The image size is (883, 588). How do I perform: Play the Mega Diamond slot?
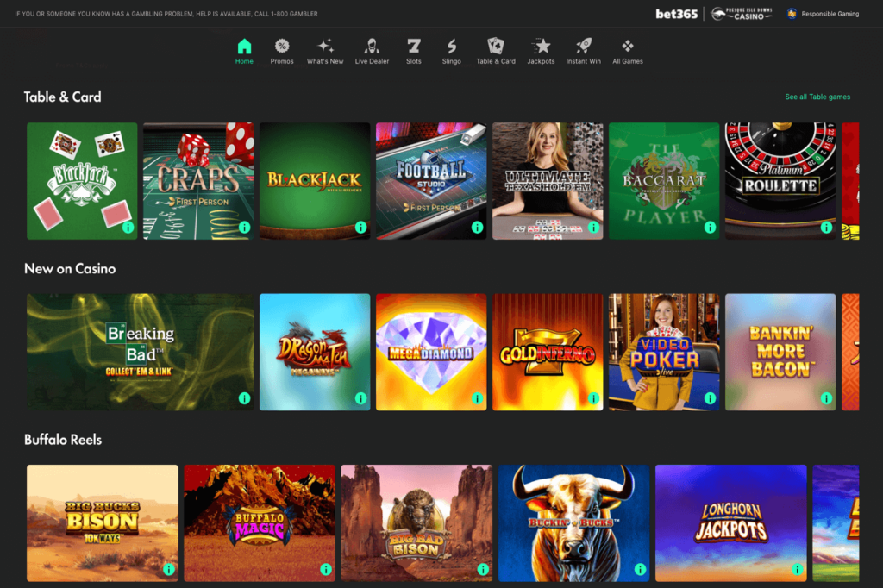[x=431, y=352]
